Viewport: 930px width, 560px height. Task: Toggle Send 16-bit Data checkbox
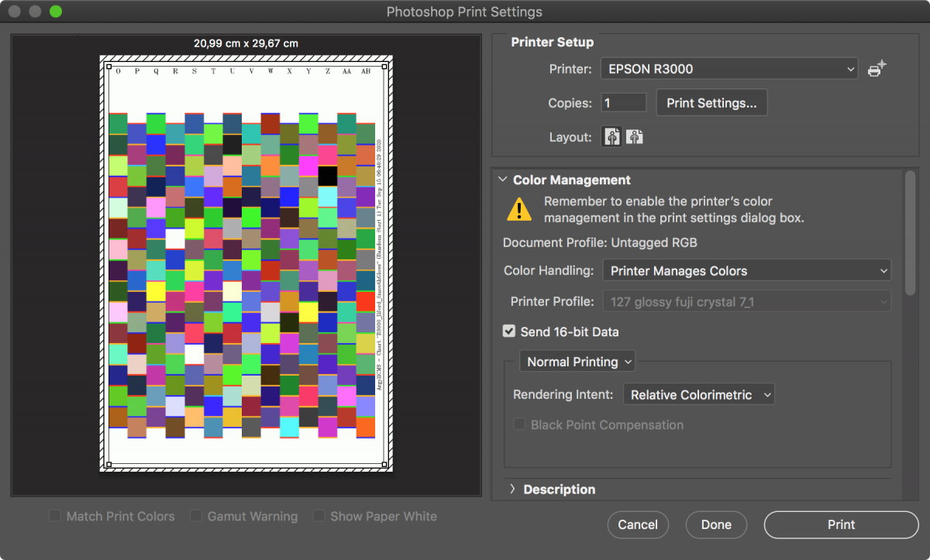click(509, 332)
